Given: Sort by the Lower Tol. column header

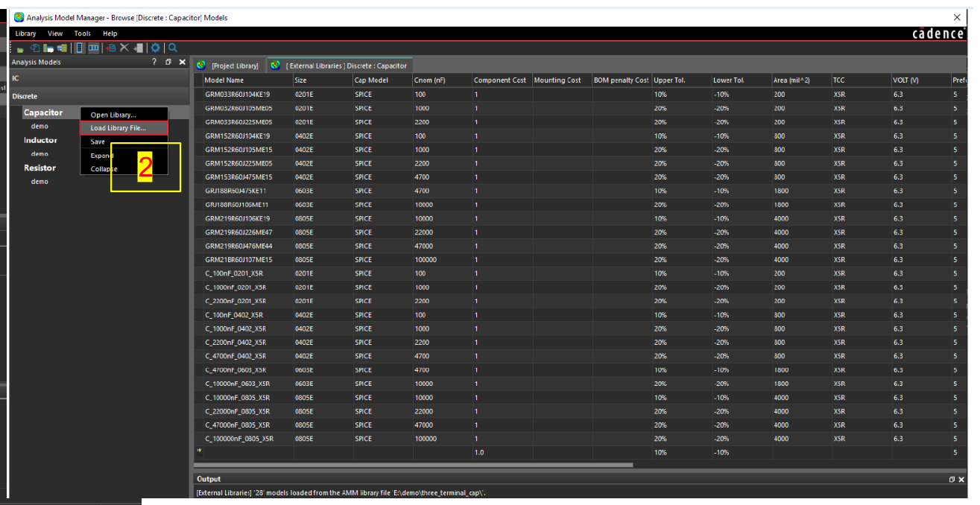Looking at the screenshot, I should [741, 80].
